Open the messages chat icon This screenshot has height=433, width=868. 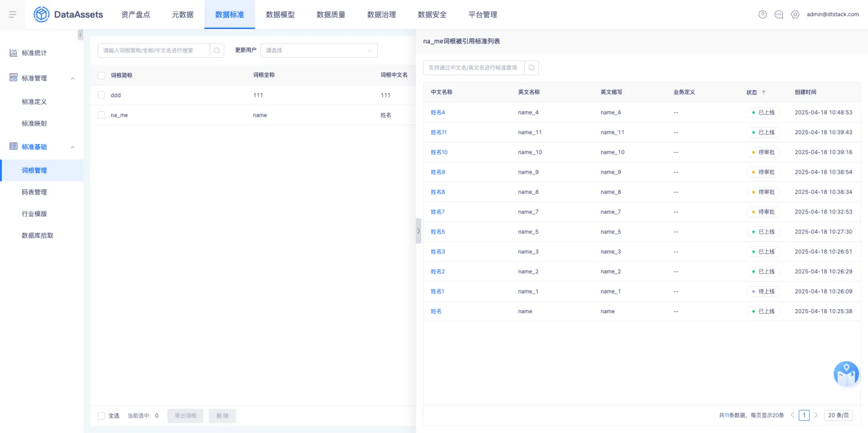point(779,14)
